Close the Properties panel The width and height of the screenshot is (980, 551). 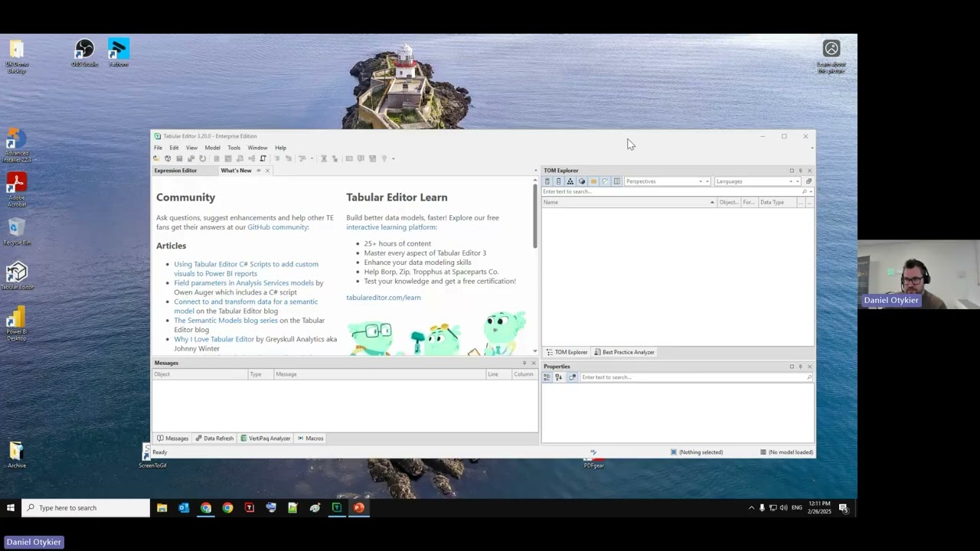809,367
